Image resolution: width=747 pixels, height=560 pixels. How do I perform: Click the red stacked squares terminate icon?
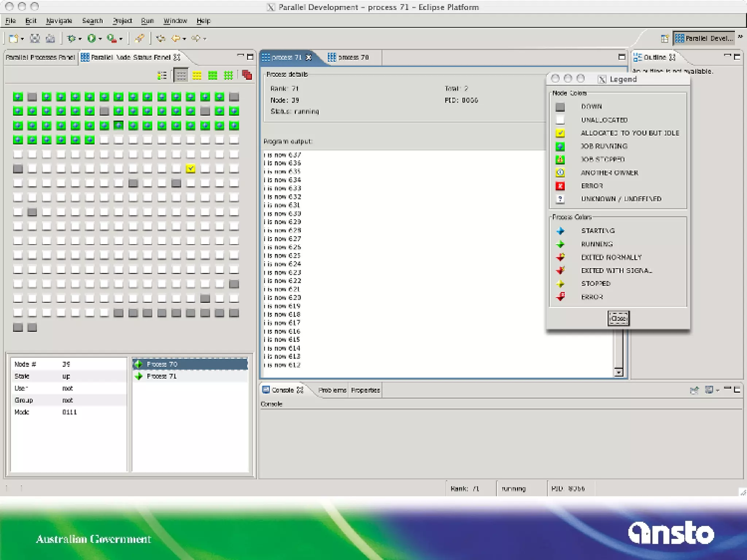(x=247, y=75)
